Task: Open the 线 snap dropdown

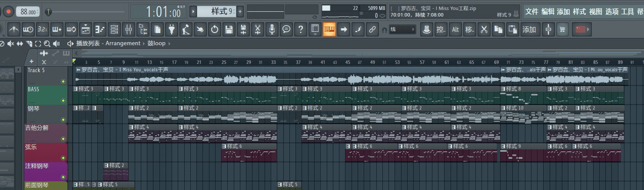Action: (402, 30)
